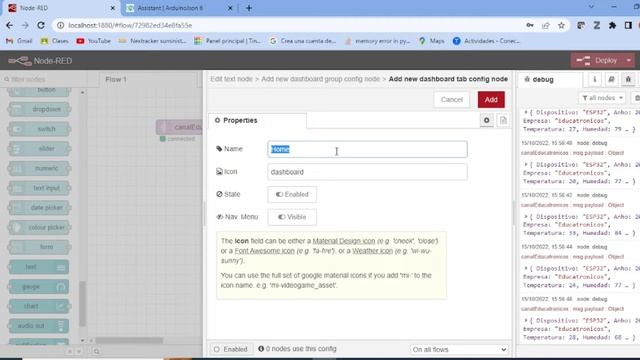Viewport: 640px width, 360px height.
Task: Expand debug message at 15:56:42
Action: [x=526, y=216]
